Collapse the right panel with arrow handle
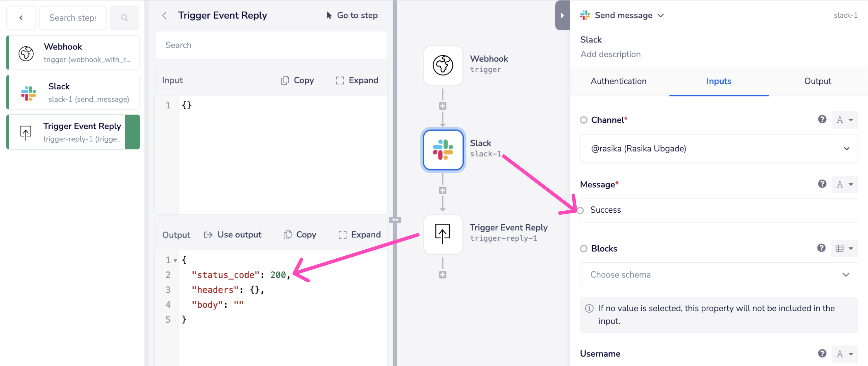Image resolution: width=868 pixels, height=366 pixels. point(562,16)
